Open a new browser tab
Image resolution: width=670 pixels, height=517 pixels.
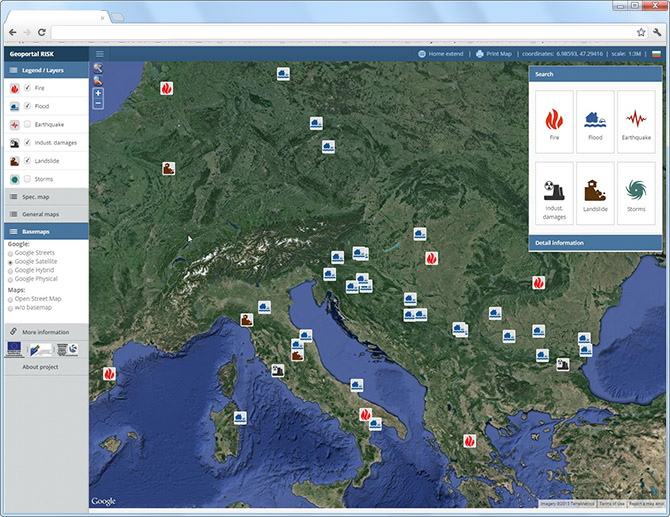(118, 18)
